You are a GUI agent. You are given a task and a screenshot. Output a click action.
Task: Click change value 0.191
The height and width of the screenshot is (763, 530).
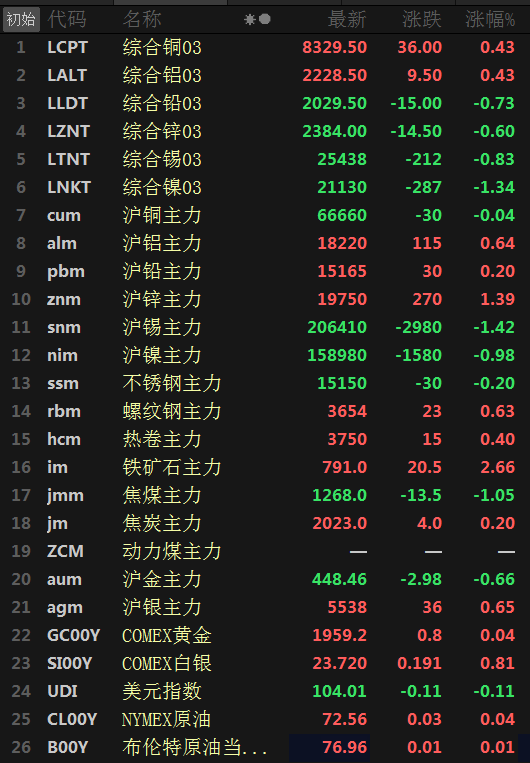pos(420,663)
